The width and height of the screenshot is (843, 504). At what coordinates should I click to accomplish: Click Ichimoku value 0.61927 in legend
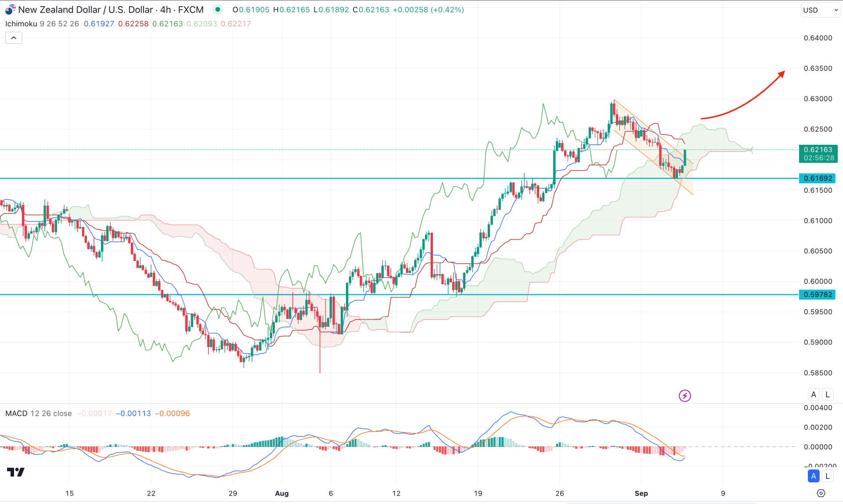[99, 24]
